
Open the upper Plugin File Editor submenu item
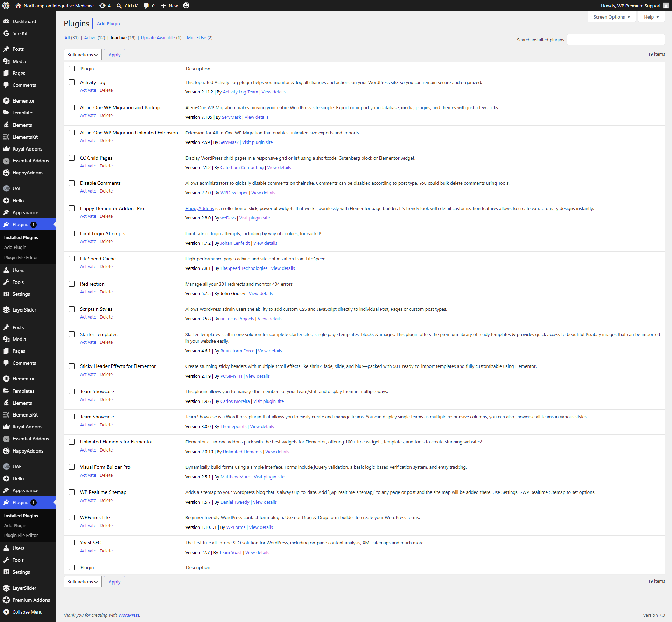[x=21, y=257]
